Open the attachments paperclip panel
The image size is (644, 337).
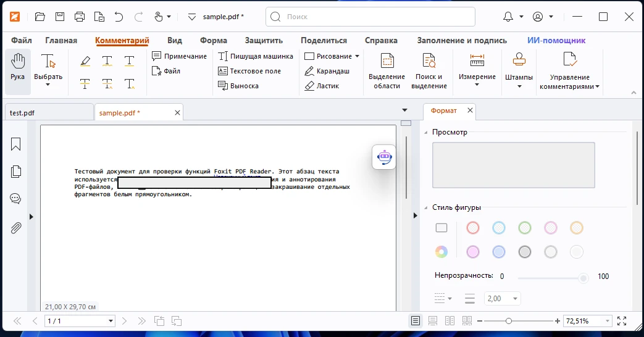[15, 228]
